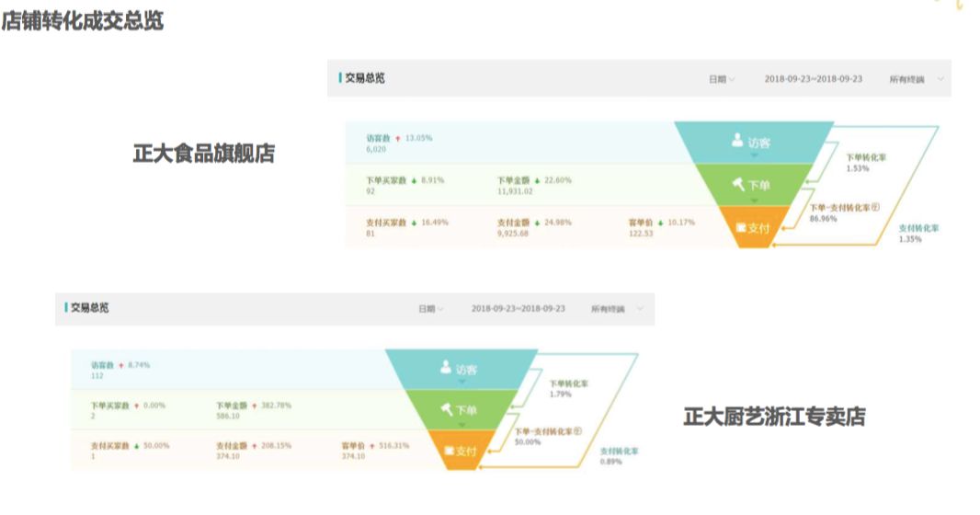Click the order hammer icon in 正大食品旗舰店 funnel

(x=738, y=184)
